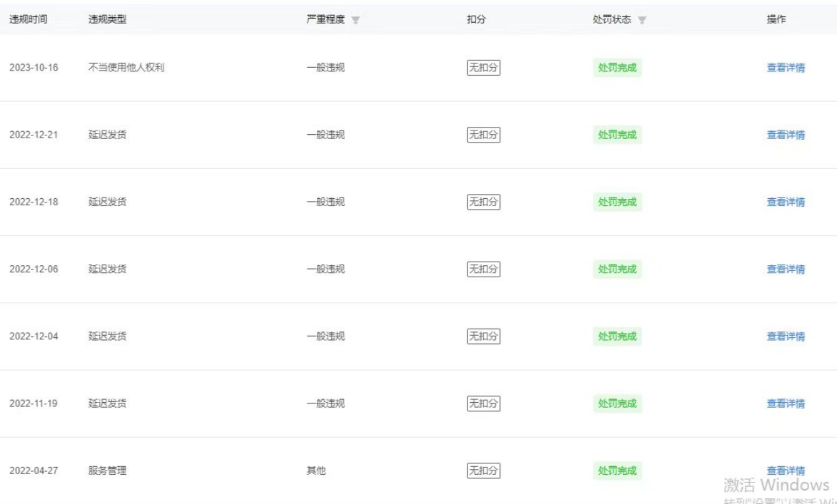Viewport: 837px width, 504px height.
Task: Click the 扣分 column header
Action: pos(476,19)
